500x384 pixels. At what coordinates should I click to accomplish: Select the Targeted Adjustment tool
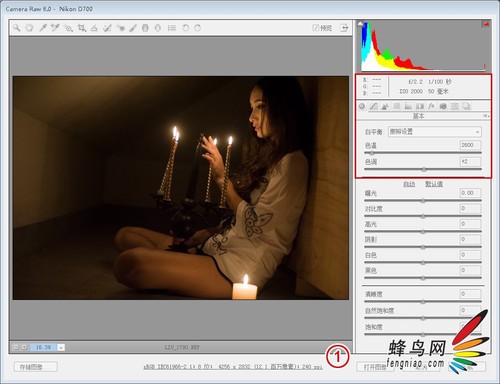[x=68, y=28]
